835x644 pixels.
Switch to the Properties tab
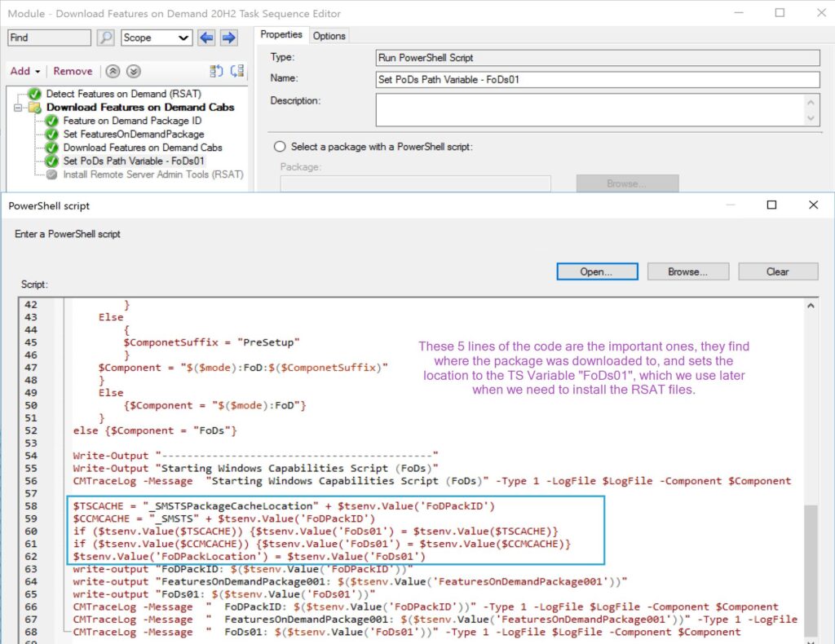tap(281, 35)
